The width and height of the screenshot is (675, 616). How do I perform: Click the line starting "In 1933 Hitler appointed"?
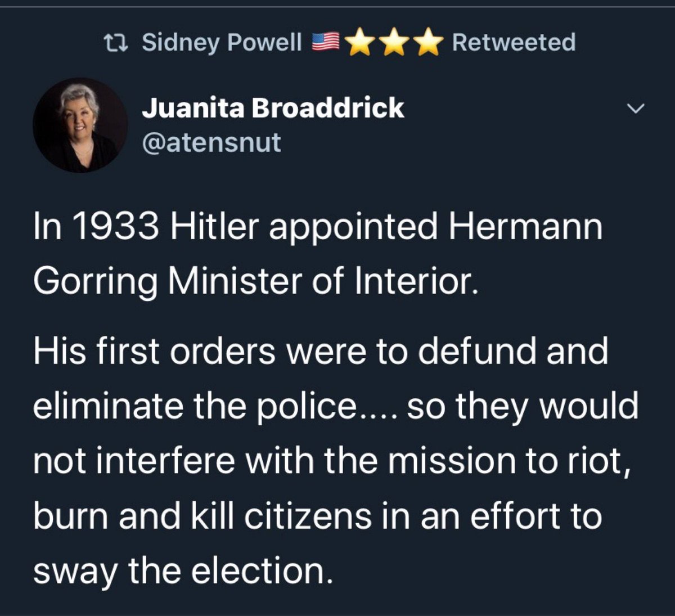coord(318,226)
